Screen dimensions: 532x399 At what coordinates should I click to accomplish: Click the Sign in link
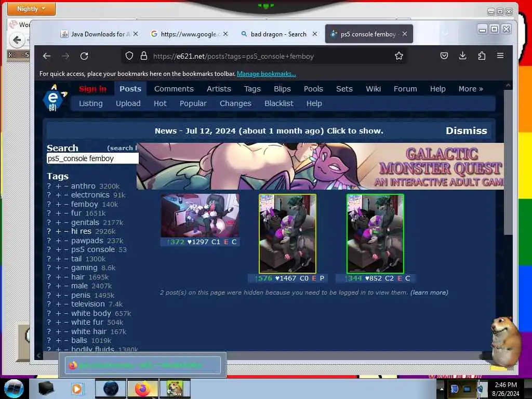92,89
